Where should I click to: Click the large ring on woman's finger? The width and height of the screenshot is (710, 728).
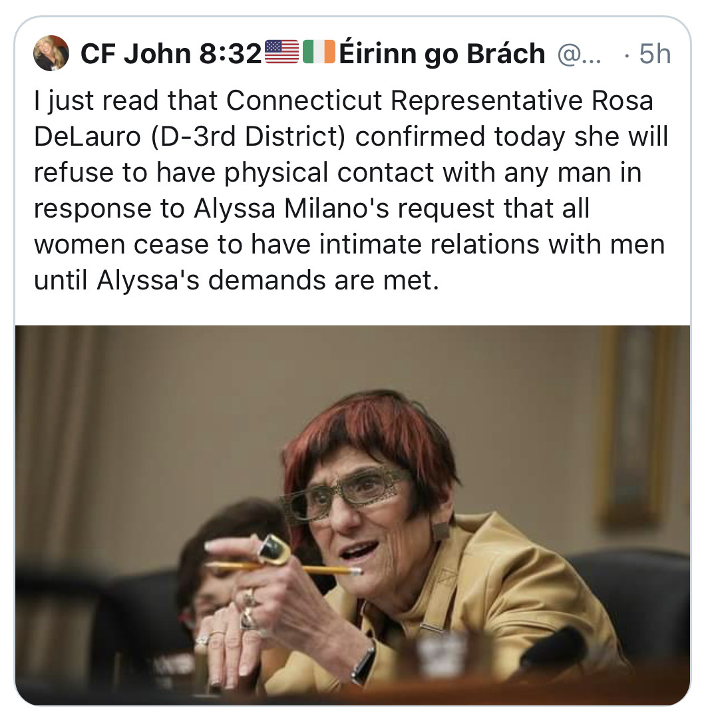click(x=274, y=550)
